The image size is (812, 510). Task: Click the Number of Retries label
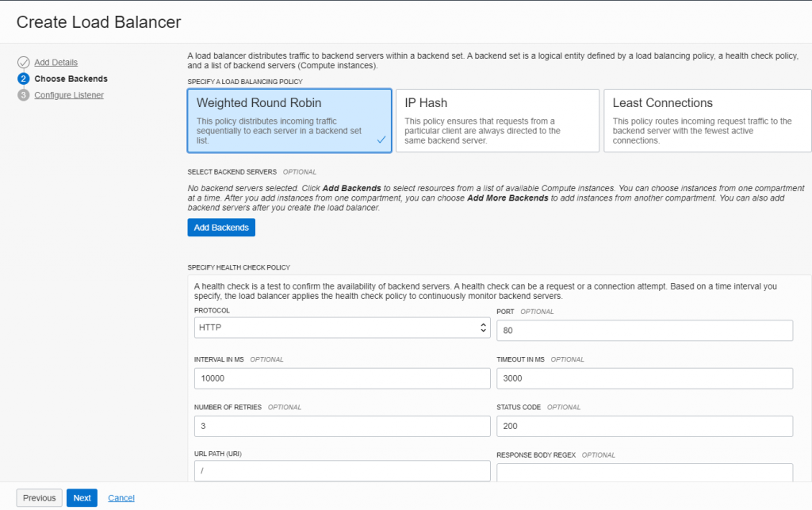point(228,408)
